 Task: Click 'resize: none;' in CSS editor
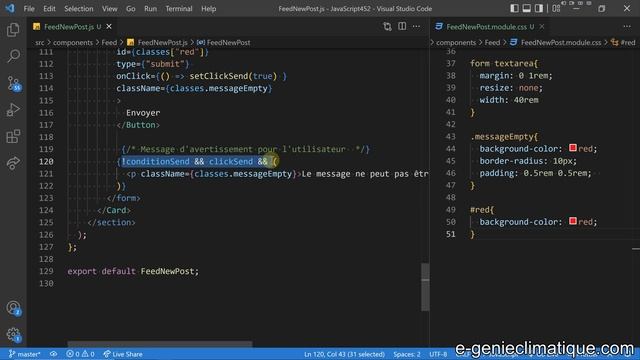[x=511, y=88]
